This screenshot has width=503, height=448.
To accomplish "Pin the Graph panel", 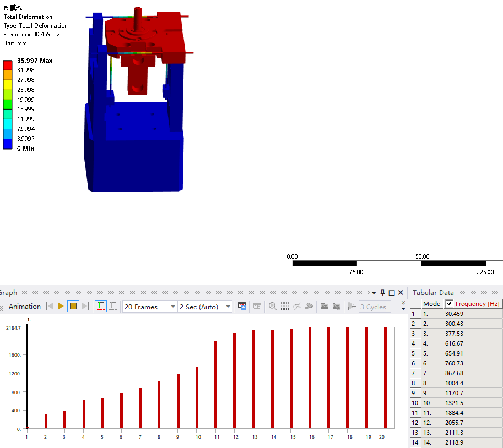I will click(382, 293).
